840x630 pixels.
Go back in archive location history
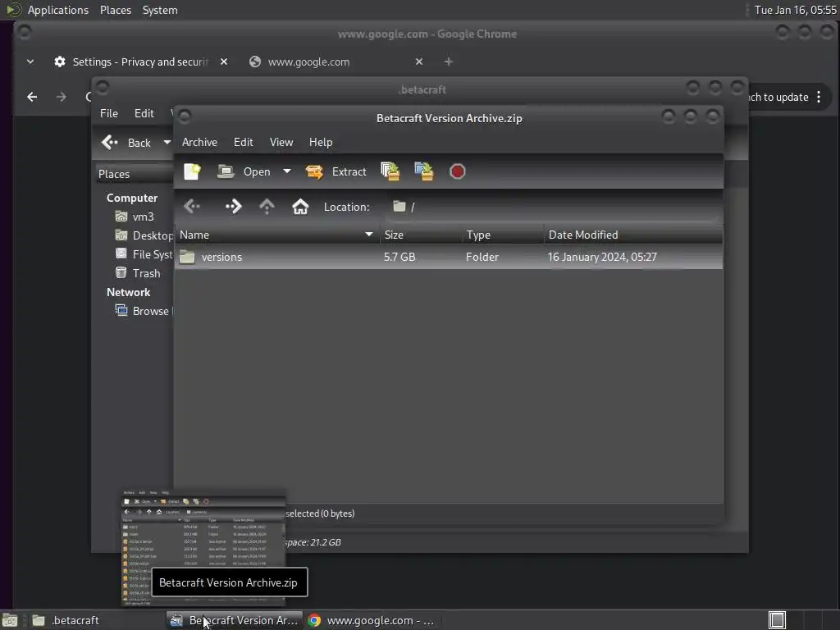192,207
